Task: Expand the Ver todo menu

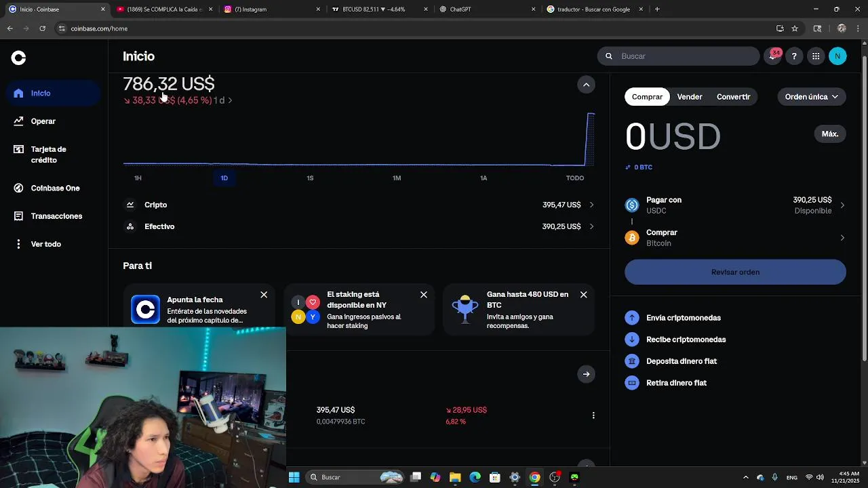Action: click(54, 244)
